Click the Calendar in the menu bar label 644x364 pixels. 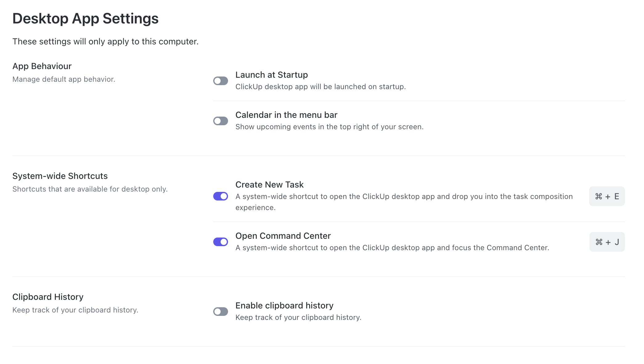click(286, 115)
